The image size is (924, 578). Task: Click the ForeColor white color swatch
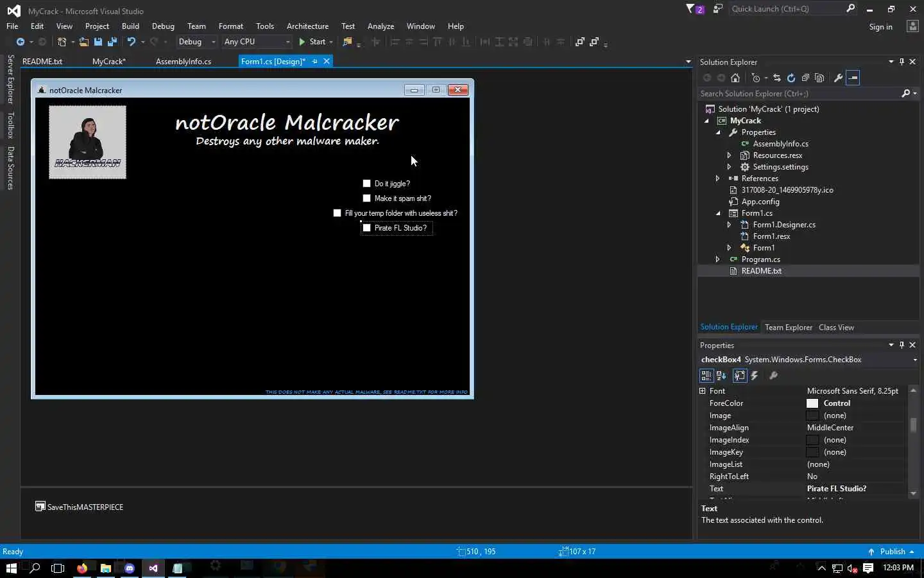click(x=812, y=403)
